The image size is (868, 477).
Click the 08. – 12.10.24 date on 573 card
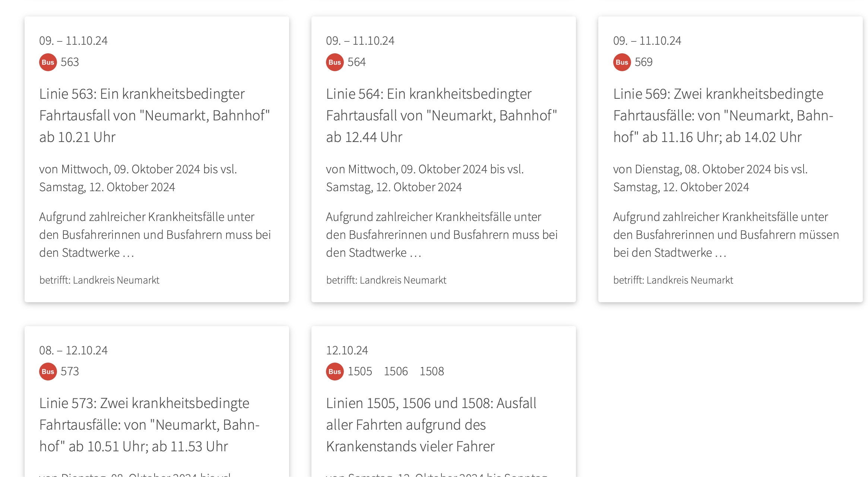(x=73, y=350)
